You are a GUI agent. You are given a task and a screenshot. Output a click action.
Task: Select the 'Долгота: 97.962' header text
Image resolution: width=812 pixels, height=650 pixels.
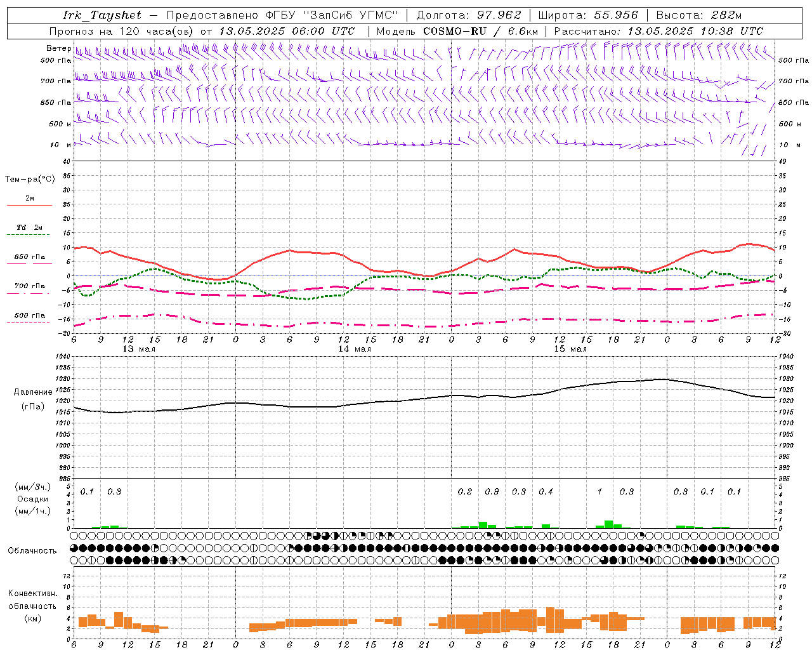pos(469,15)
